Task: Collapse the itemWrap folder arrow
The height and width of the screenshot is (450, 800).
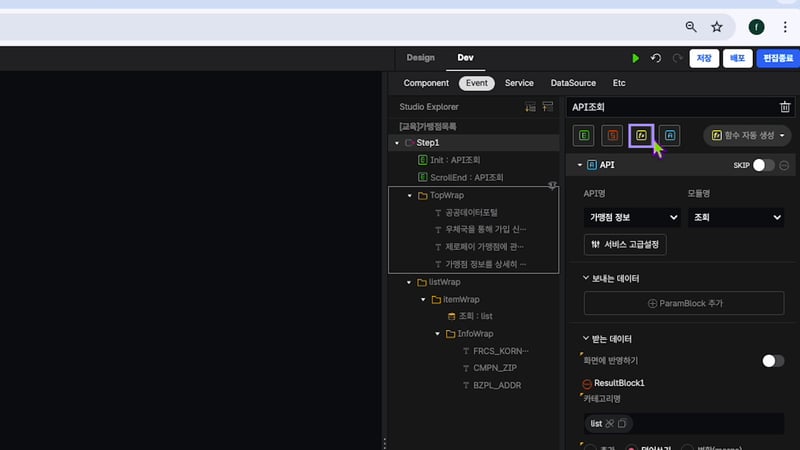Action: [x=423, y=299]
